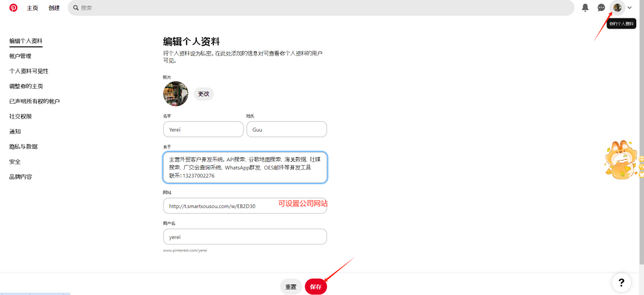Viewport: 644px width, 295px height.
Task: Open the notifications bell icon
Action: pyautogui.click(x=585, y=8)
